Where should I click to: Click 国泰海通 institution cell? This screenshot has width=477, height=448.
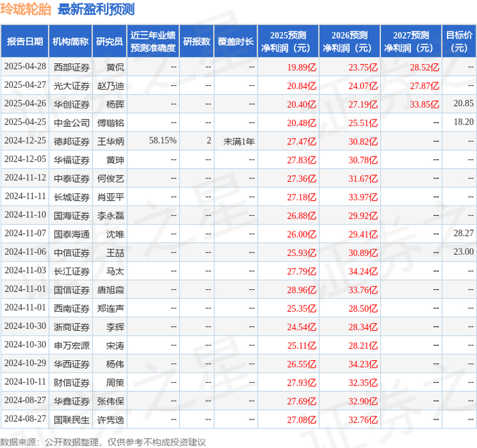(x=72, y=234)
